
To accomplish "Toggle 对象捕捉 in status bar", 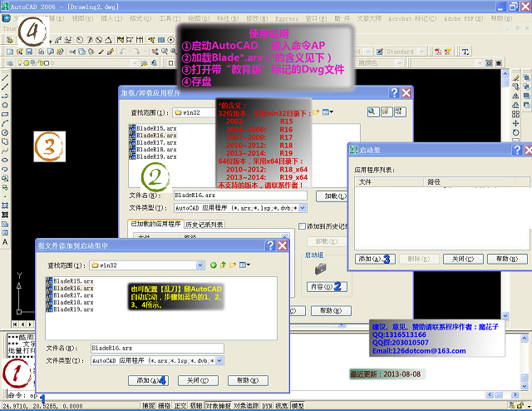I will coord(219,406).
